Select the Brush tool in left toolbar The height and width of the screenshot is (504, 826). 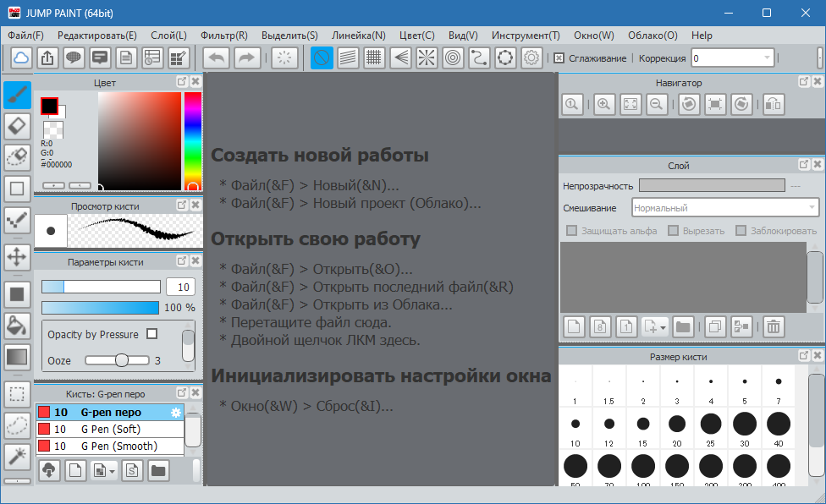(18, 96)
